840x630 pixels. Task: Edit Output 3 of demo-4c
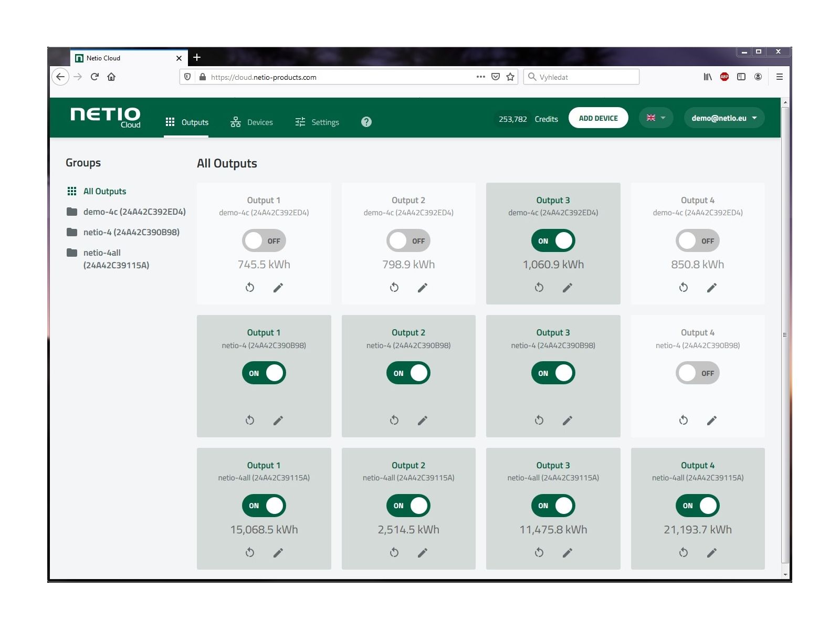click(568, 287)
